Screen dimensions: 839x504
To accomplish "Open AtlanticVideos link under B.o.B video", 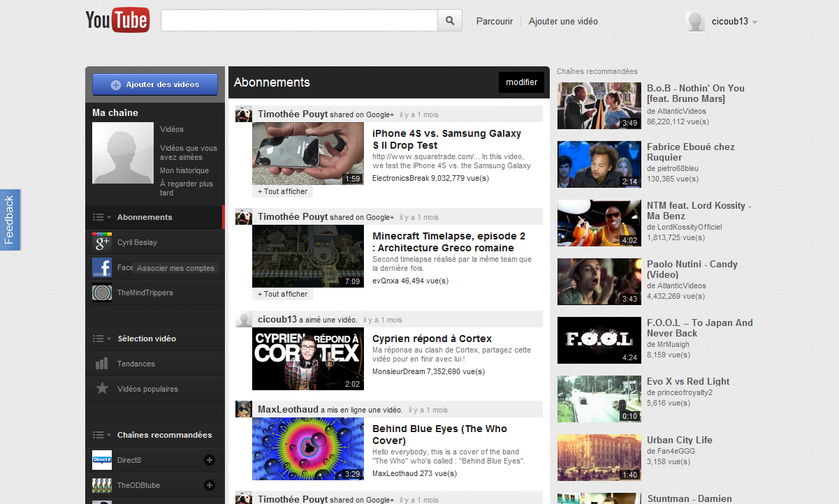I will point(681,111).
